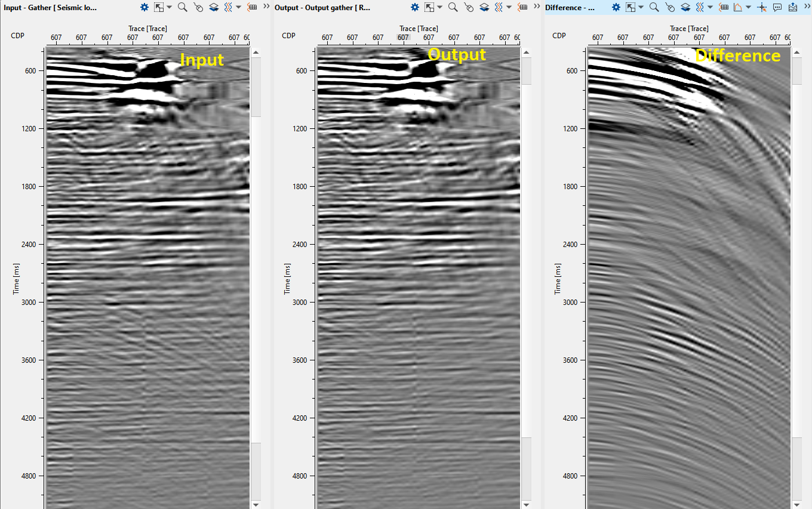Click the 'CDP' header label in the Difference panel
This screenshot has height=509, width=812.
pyautogui.click(x=559, y=36)
